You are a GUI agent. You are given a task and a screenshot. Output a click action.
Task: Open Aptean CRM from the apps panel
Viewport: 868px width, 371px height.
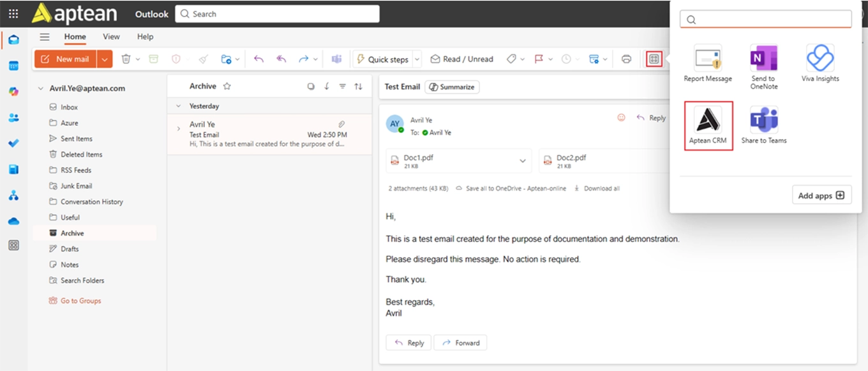pyautogui.click(x=708, y=125)
